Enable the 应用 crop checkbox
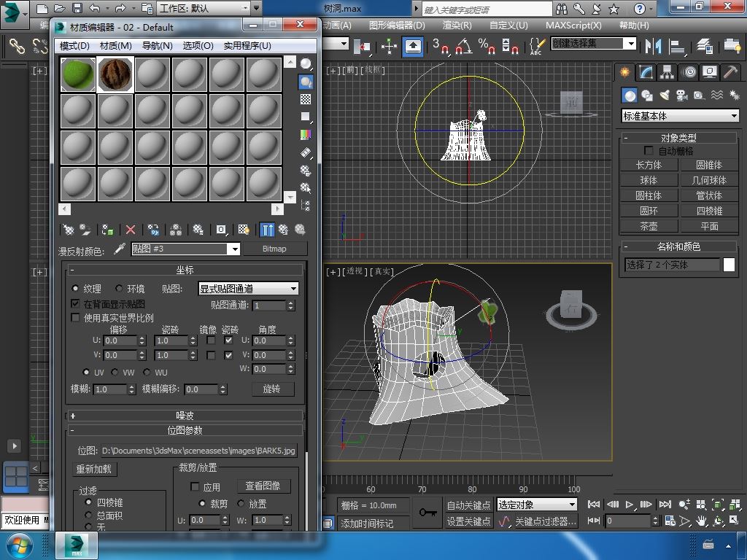 coord(194,486)
